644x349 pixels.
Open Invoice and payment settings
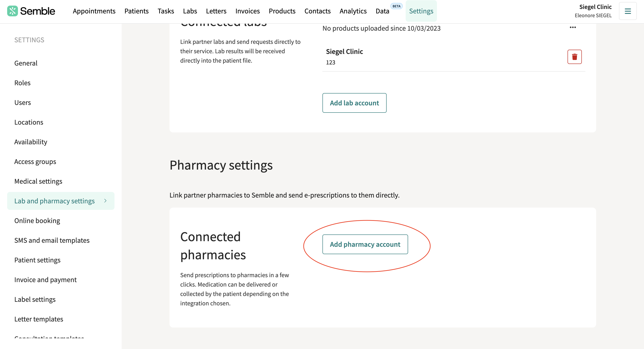coord(45,279)
